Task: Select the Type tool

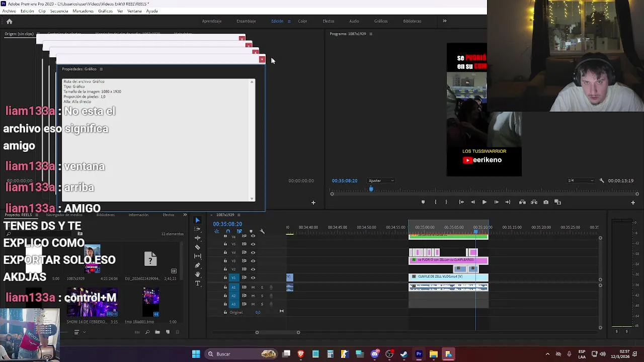Action: click(197, 283)
